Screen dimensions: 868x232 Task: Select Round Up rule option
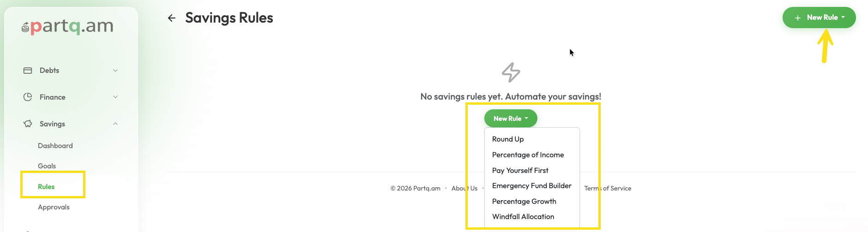508,139
